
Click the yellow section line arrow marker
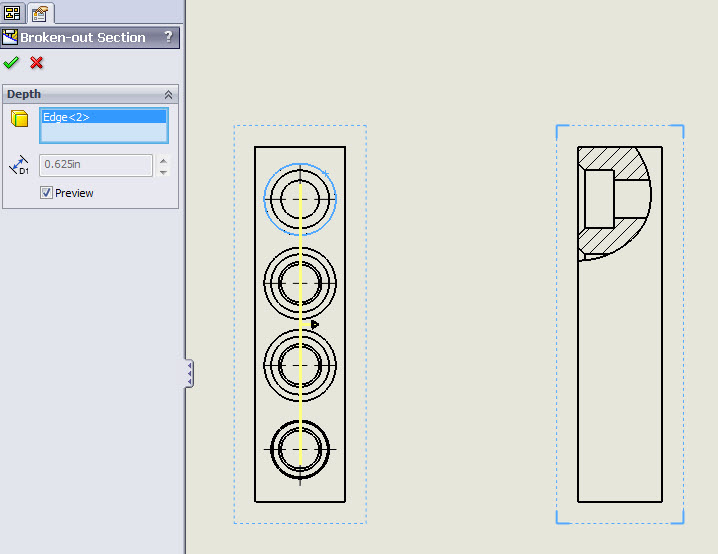tap(315, 325)
